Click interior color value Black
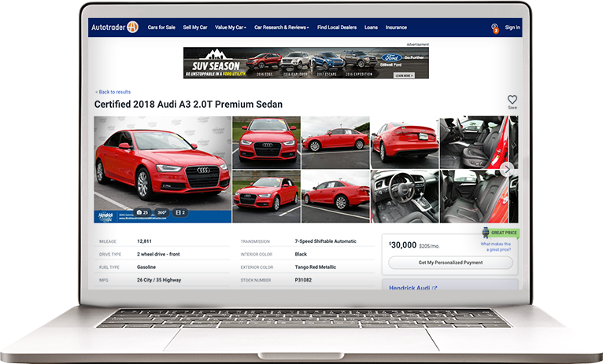The height and width of the screenshot is (364, 603). click(x=301, y=254)
